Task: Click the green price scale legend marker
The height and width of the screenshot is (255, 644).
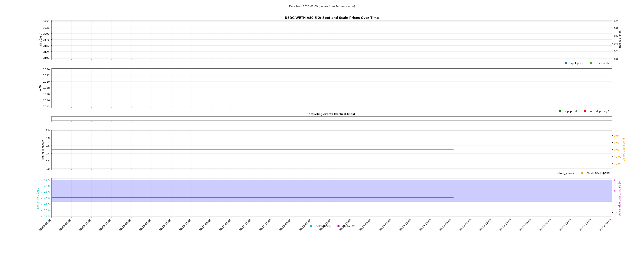Action: pyautogui.click(x=591, y=63)
